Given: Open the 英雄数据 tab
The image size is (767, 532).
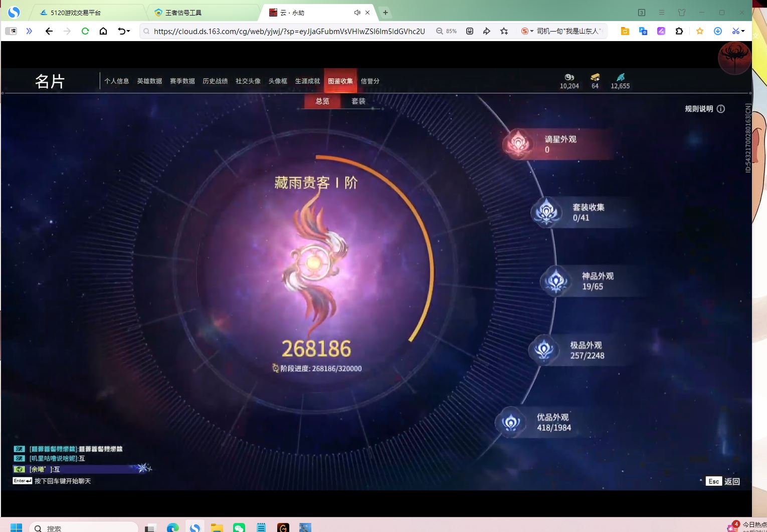Looking at the screenshot, I should pos(149,81).
